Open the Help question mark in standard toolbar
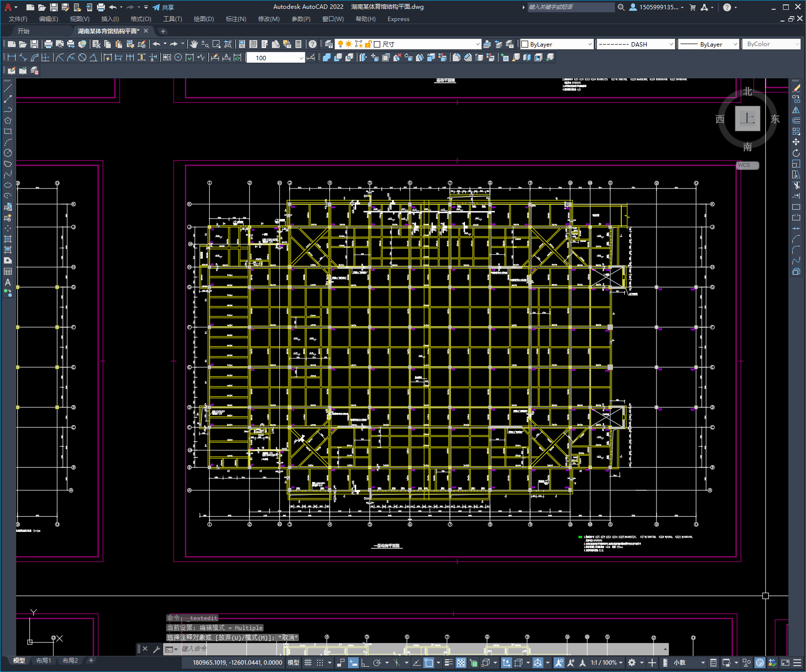 point(313,44)
